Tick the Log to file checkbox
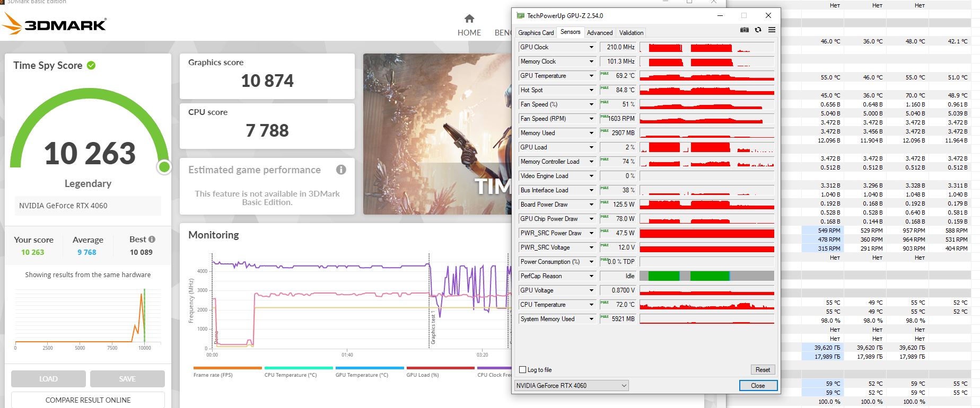The width and height of the screenshot is (980, 408). tap(523, 370)
